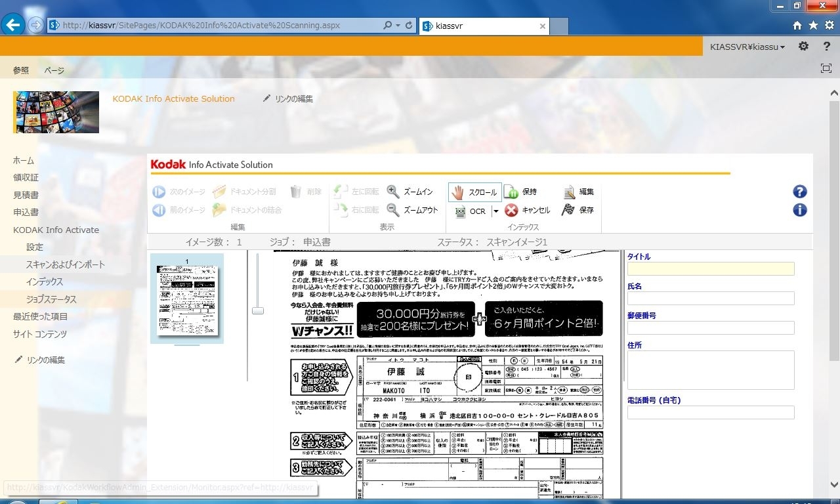This screenshot has width=840, height=504.
Task: Open 見積書 in the sidebar
Action: click(26, 195)
